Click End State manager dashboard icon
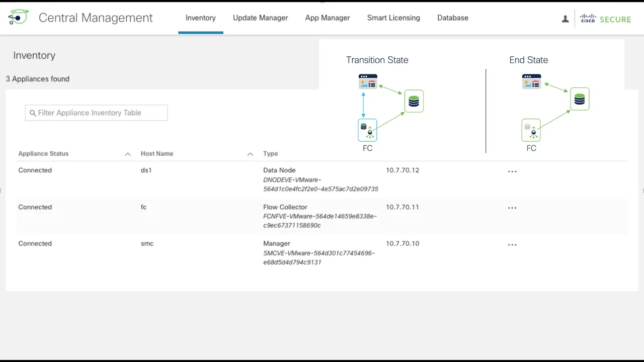Screen dimensions: 644x362 pyautogui.click(x=531, y=81)
